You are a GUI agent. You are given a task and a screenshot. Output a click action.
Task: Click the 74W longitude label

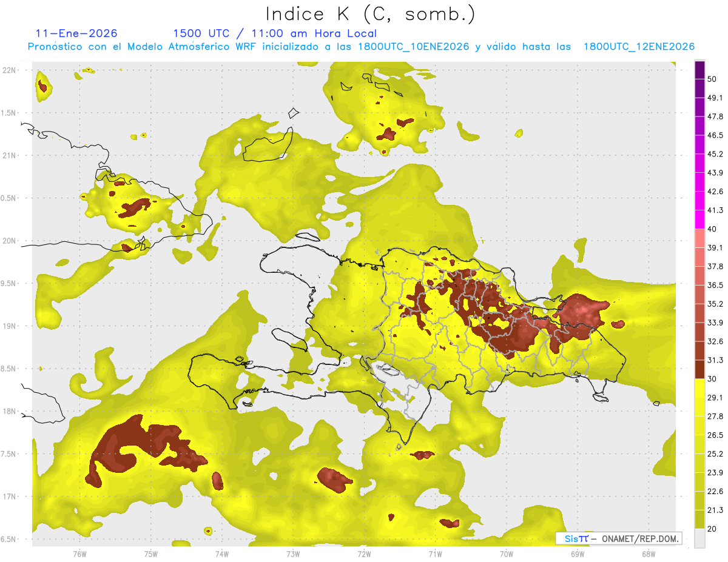tap(221, 554)
